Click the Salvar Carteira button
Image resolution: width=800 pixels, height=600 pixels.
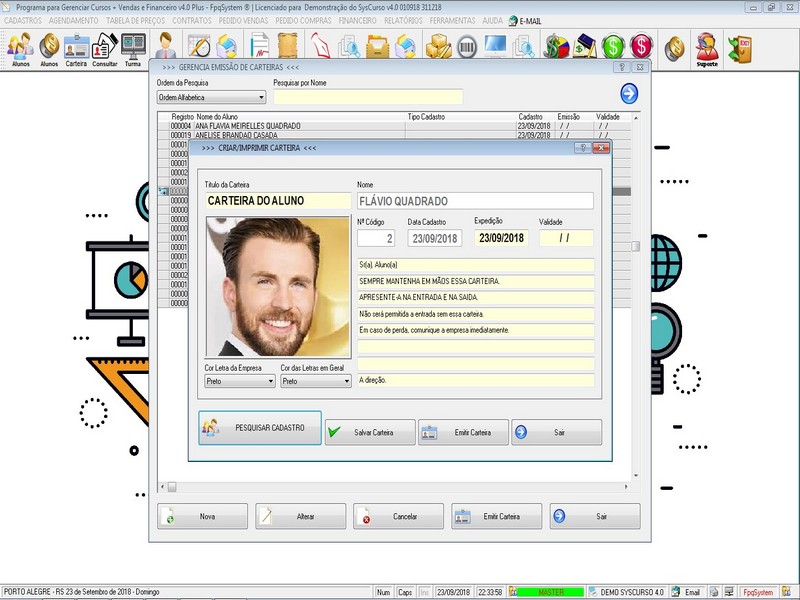(369, 432)
